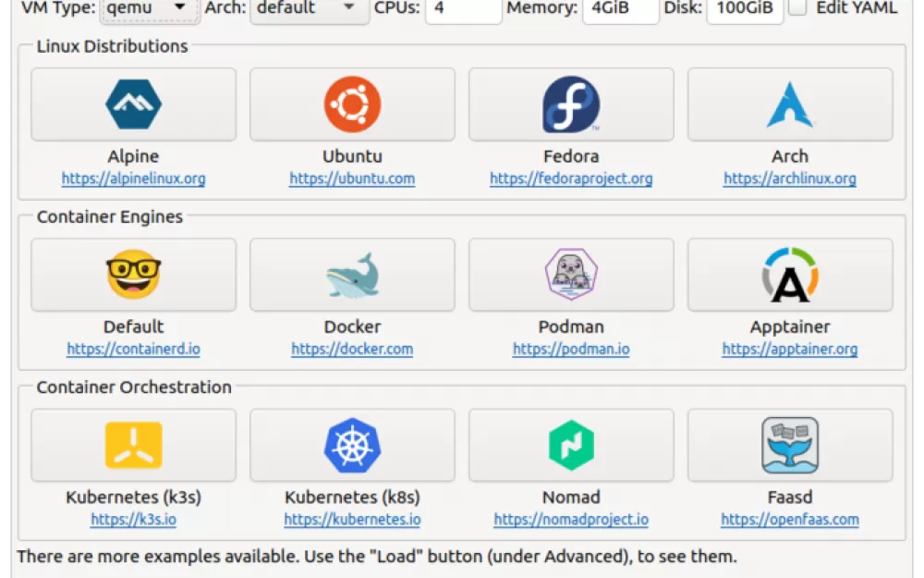Open the archlinux.org link
This screenshot has height=578, width=924.
pyautogui.click(x=790, y=178)
